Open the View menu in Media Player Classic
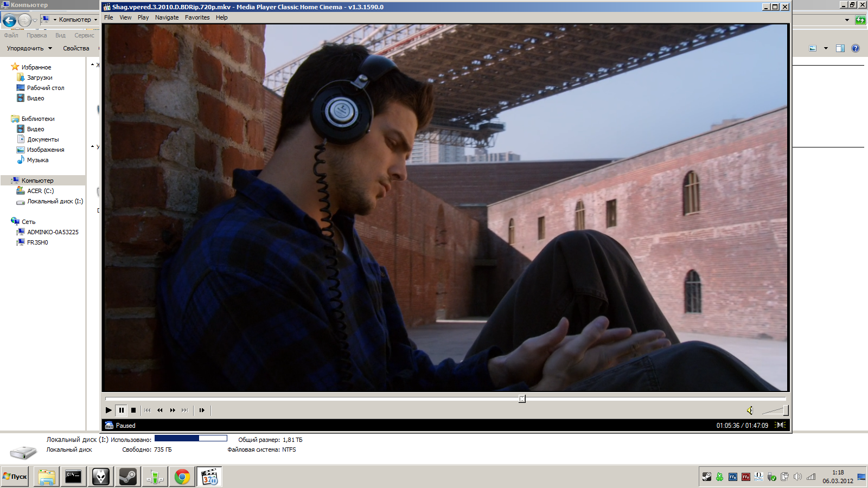Screen dimensions: 868x488 (125, 17)
